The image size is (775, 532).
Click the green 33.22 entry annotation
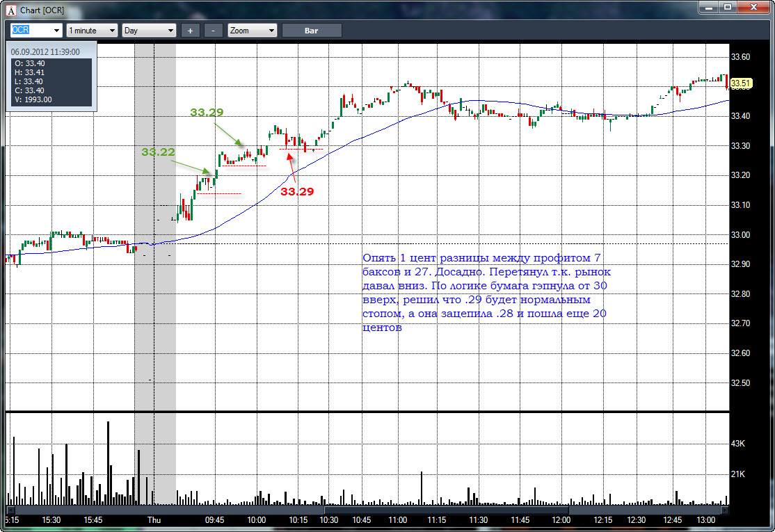pos(158,152)
